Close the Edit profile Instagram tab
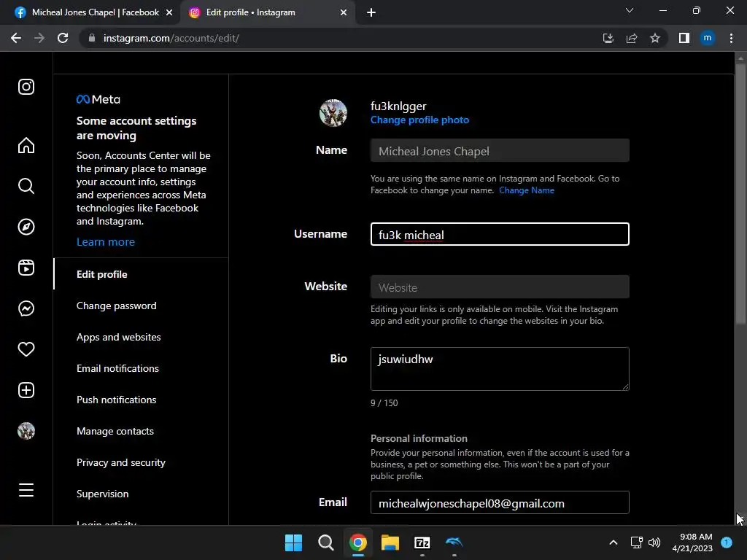Screen dimensions: 747x560 point(344,12)
